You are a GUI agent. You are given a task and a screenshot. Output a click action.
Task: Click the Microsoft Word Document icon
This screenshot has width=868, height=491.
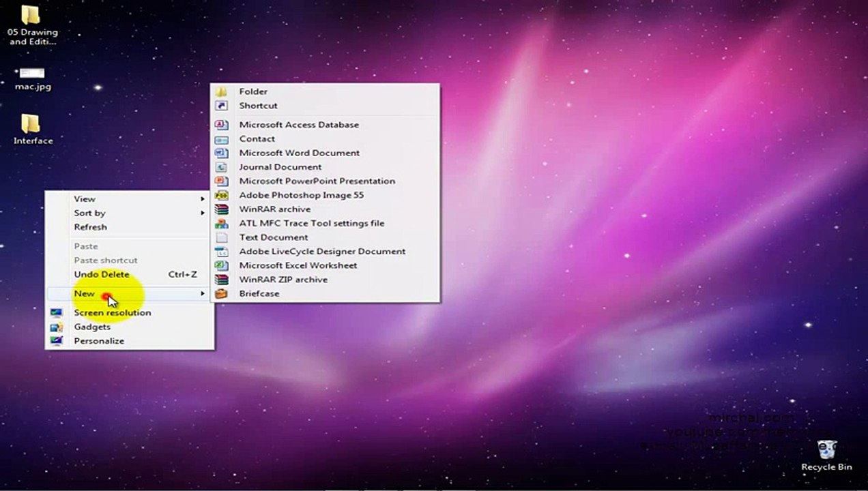pos(221,153)
